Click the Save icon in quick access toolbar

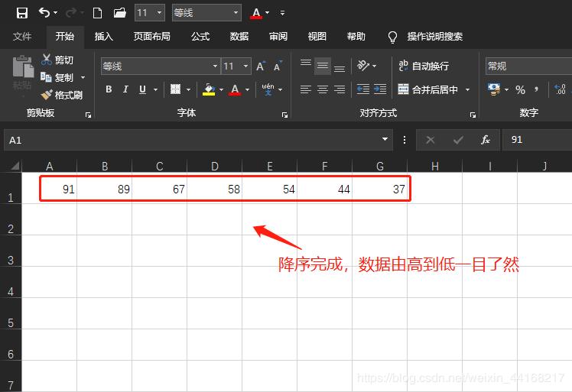point(22,13)
